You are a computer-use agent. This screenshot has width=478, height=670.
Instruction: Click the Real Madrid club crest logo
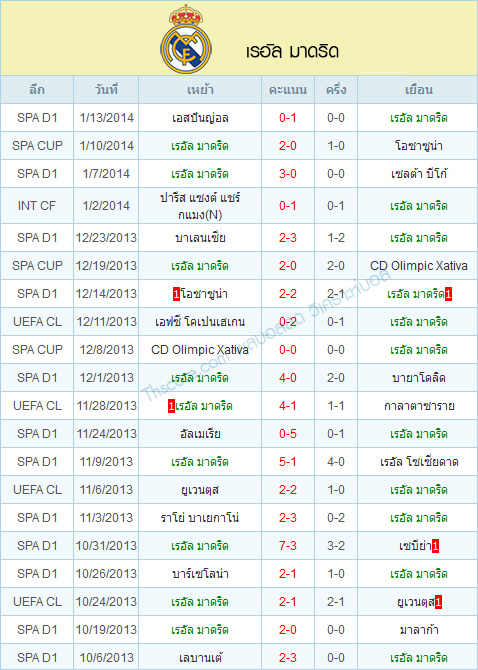[186, 39]
